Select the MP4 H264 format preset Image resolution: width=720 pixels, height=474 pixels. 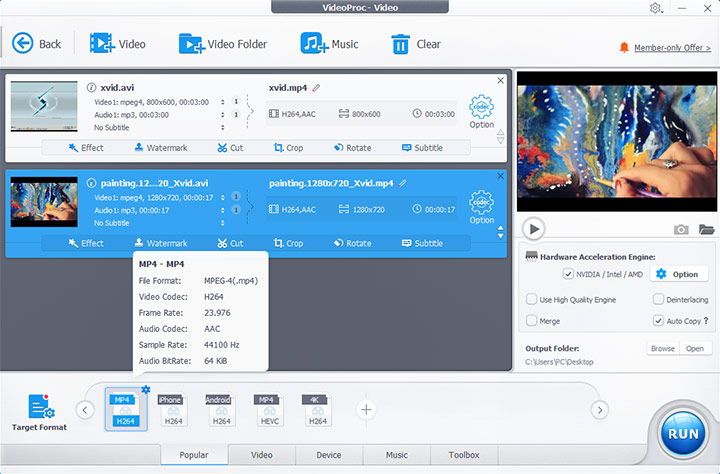click(126, 409)
